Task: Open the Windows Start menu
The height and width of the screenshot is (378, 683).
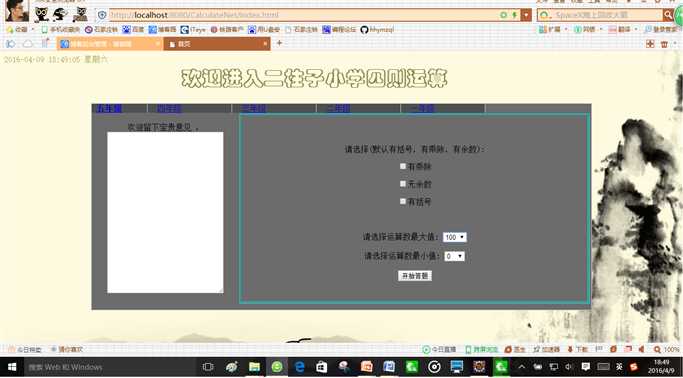Action: click(x=11, y=367)
